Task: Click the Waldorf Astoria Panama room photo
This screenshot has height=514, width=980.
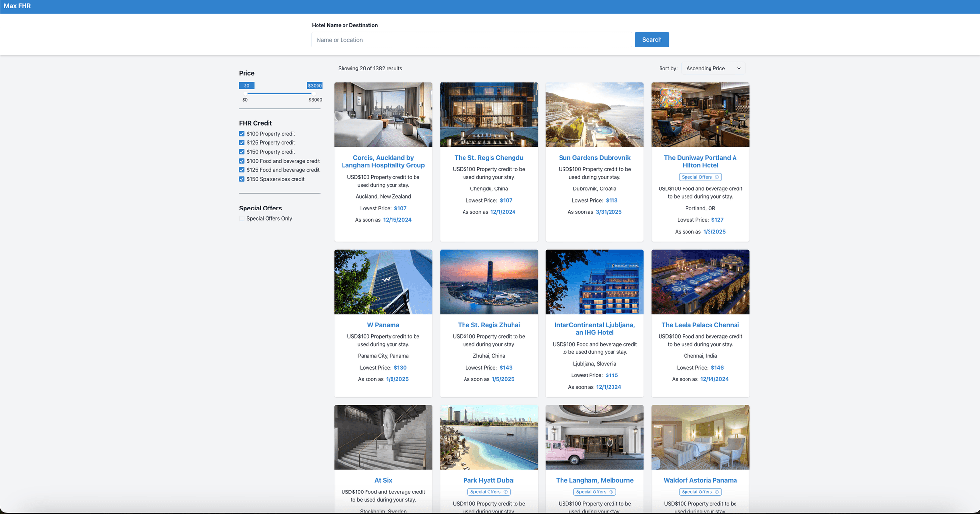Action: click(x=700, y=438)
